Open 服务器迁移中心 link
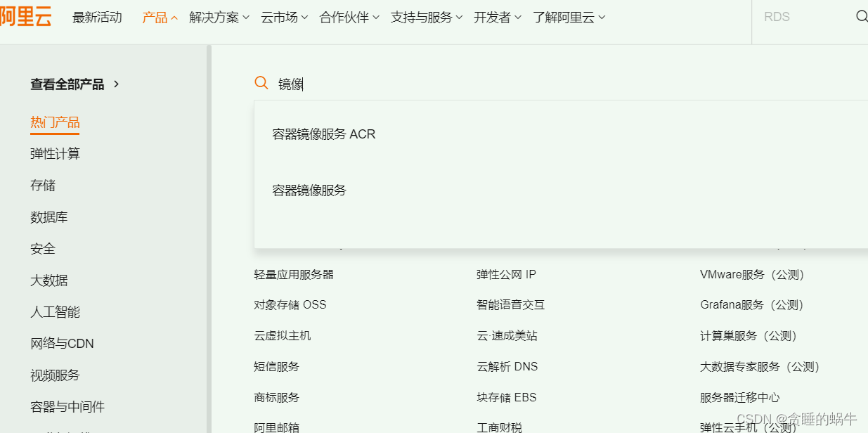The width and height of the screenshot is (868, 433). [740, 397]
